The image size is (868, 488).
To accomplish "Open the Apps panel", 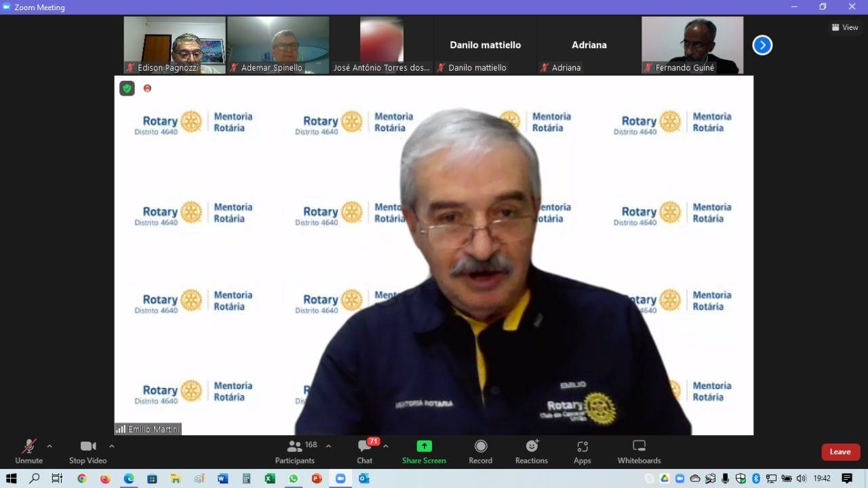I will 582,451.
